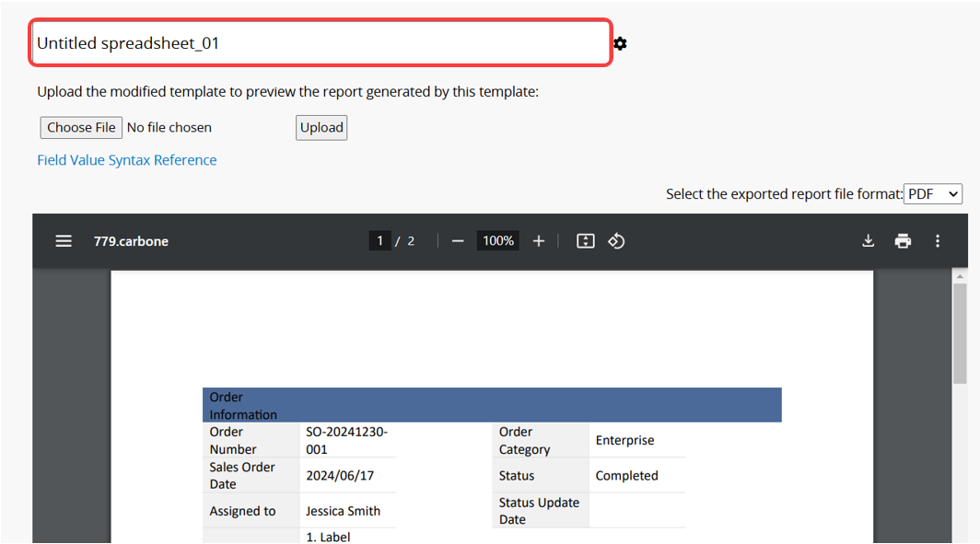The image size is (980, 544).
Task: Click the 100% zoom level field
Action: click(x=497, y=241)
